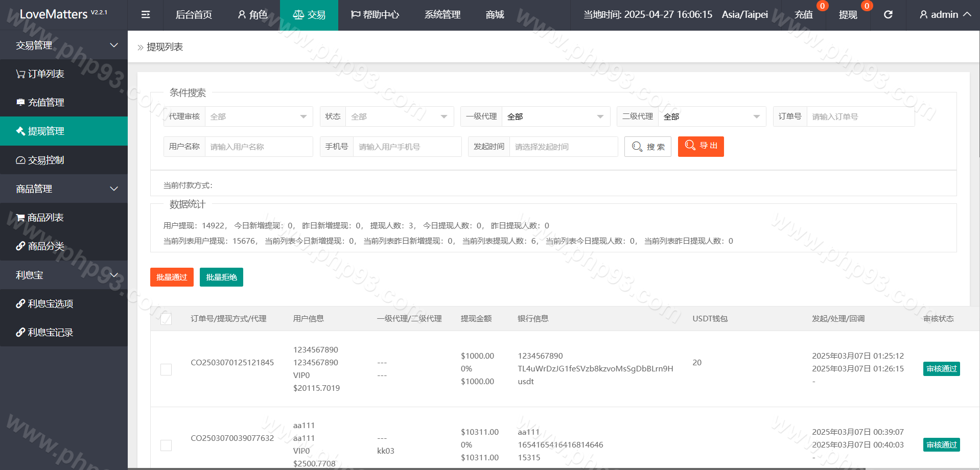Open the 充值 notification badge item
Screen dimensions: 980x470
(804, 15)
